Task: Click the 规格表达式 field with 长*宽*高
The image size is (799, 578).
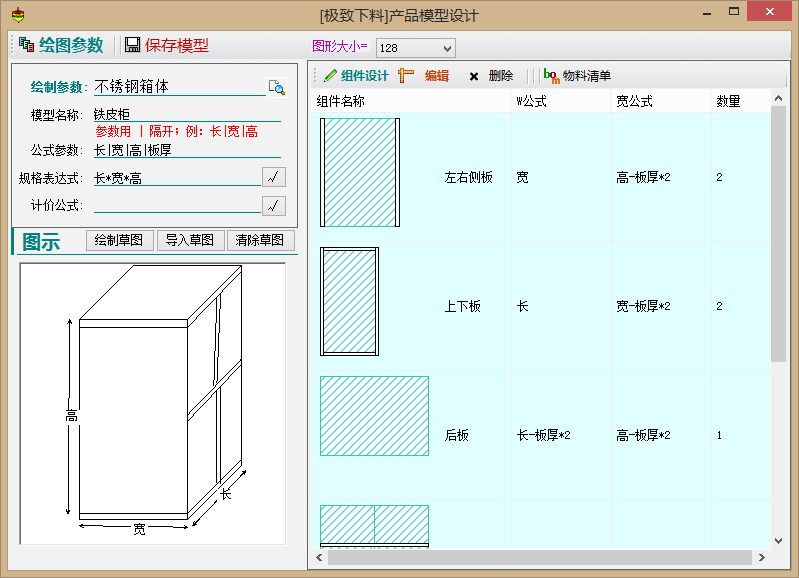Action: point(177,178)
